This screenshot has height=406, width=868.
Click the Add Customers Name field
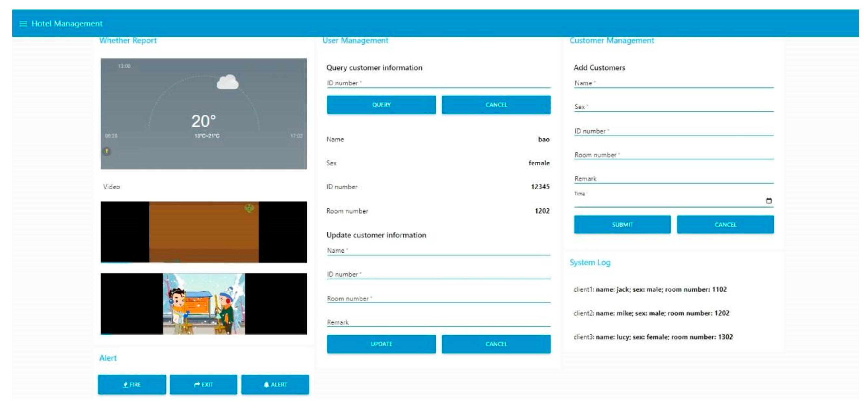coord(674,83)
